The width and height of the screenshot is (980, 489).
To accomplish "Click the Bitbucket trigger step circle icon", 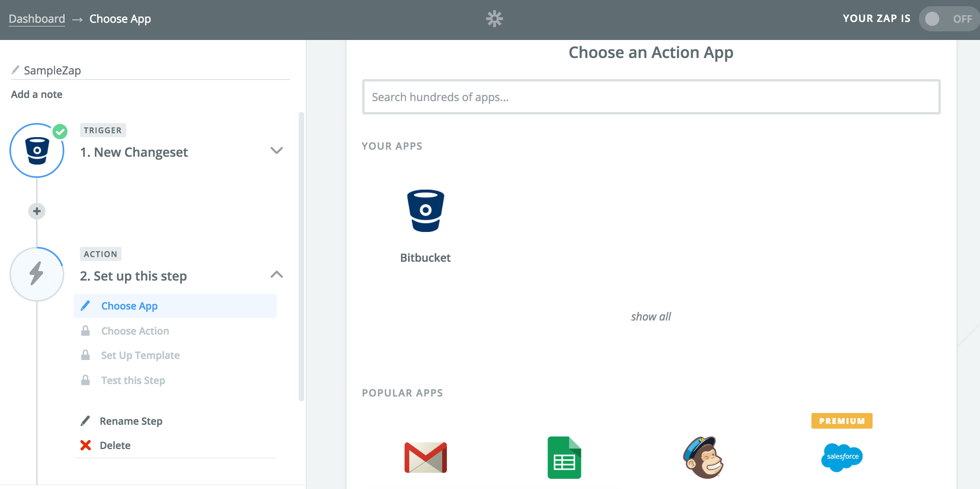I will [37, 150].
